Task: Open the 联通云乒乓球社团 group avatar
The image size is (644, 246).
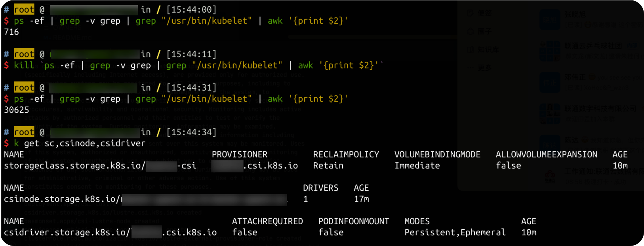Action: 550,51
